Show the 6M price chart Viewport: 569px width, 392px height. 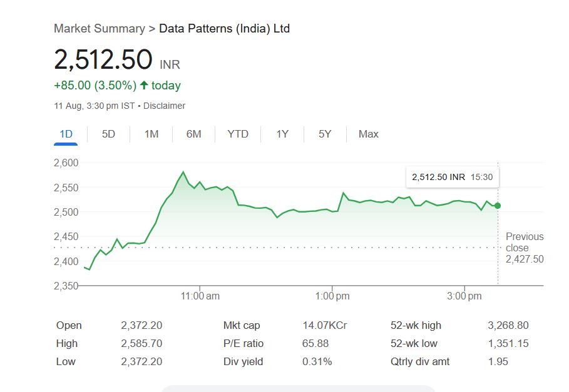pos(193,134)
